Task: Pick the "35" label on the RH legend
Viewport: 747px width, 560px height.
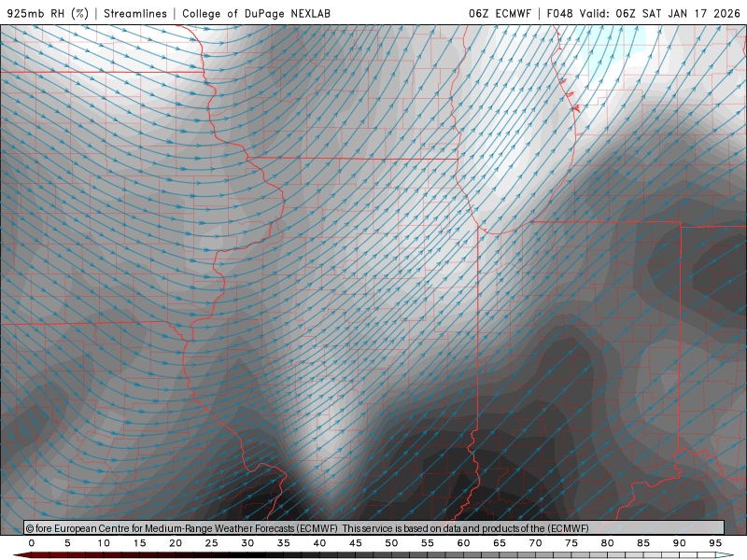Action: point(284,543)
